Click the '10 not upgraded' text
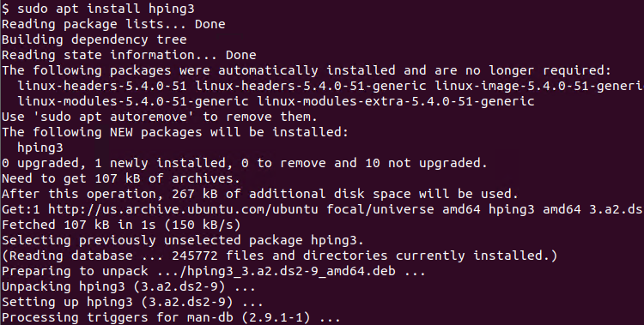Image resolution: width=644 pixels, height=325 pixels. click(426, 163)
